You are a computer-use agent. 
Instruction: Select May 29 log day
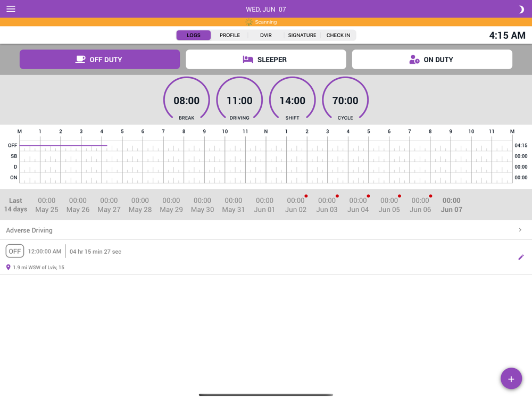[x=171, y=205]
